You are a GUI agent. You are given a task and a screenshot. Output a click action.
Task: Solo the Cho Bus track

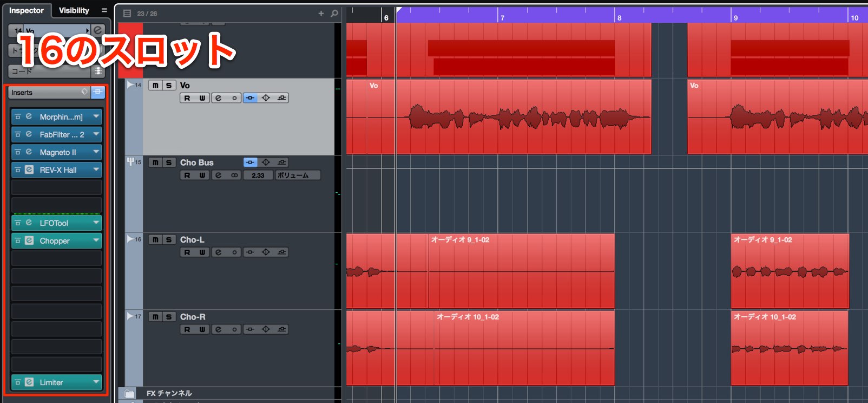point(169,162)
